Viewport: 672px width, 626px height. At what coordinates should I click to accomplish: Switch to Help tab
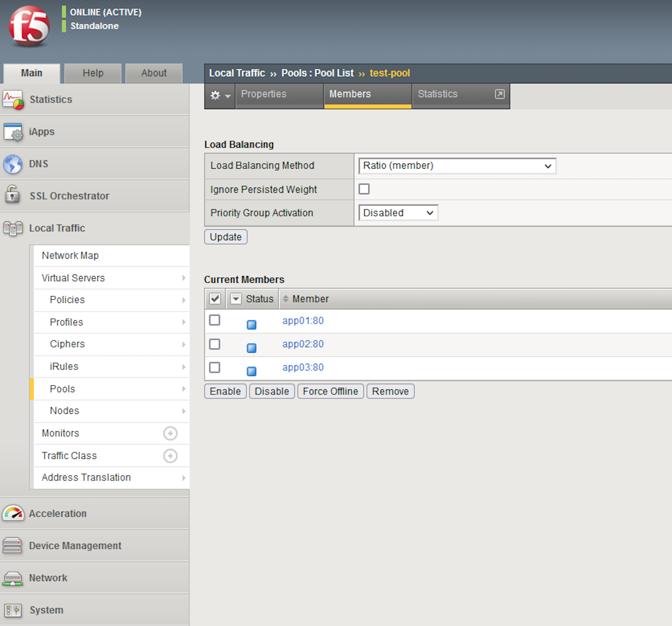click(93, 74)
